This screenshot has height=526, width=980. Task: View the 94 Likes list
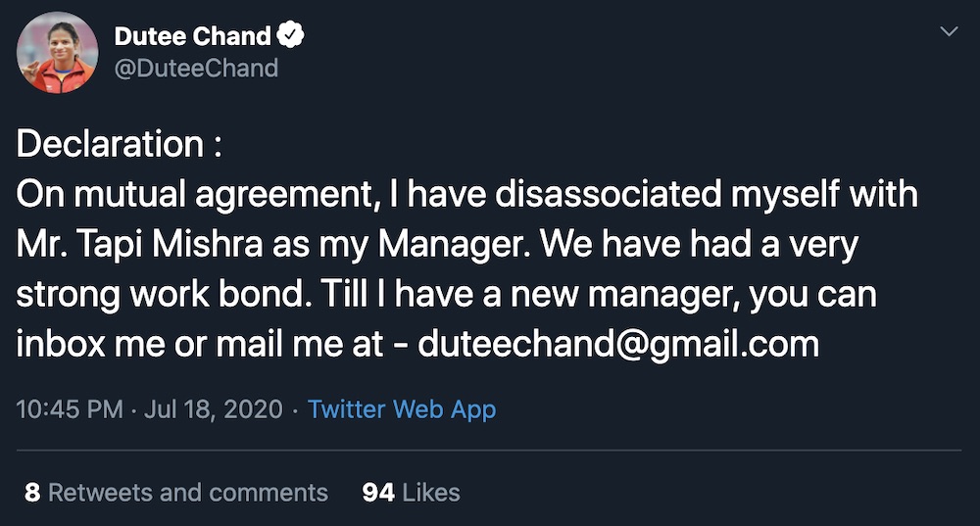[411, 492]
